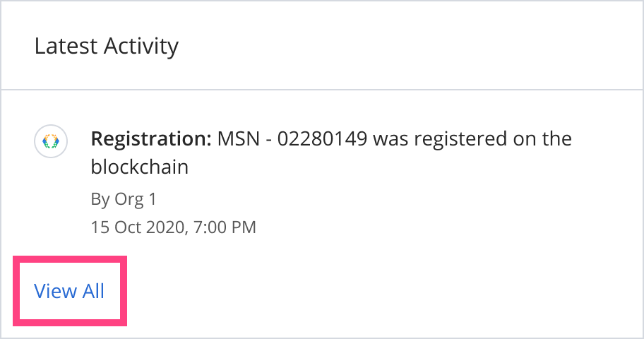644x339 pixels.
Task: Click the word All in the blue link
Action: pyautogui.click(x=93, y=291)
